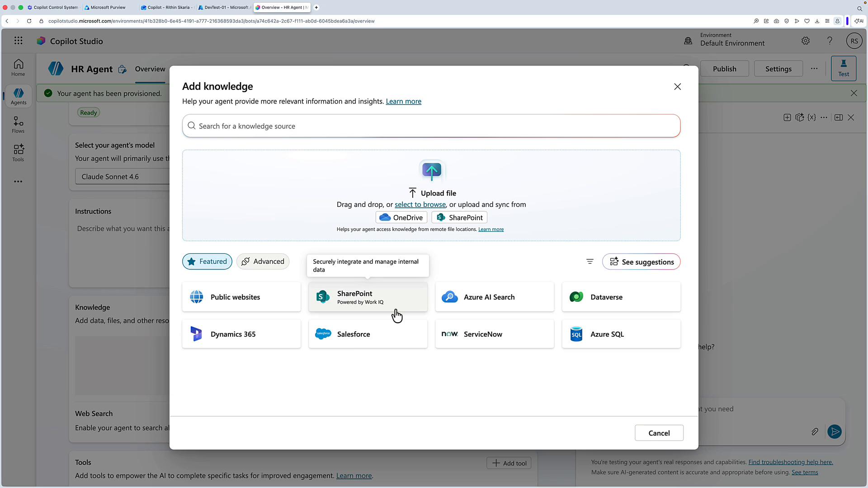
Task: Choose the Public websites knowledge source
Action: [x=241, y=297]
